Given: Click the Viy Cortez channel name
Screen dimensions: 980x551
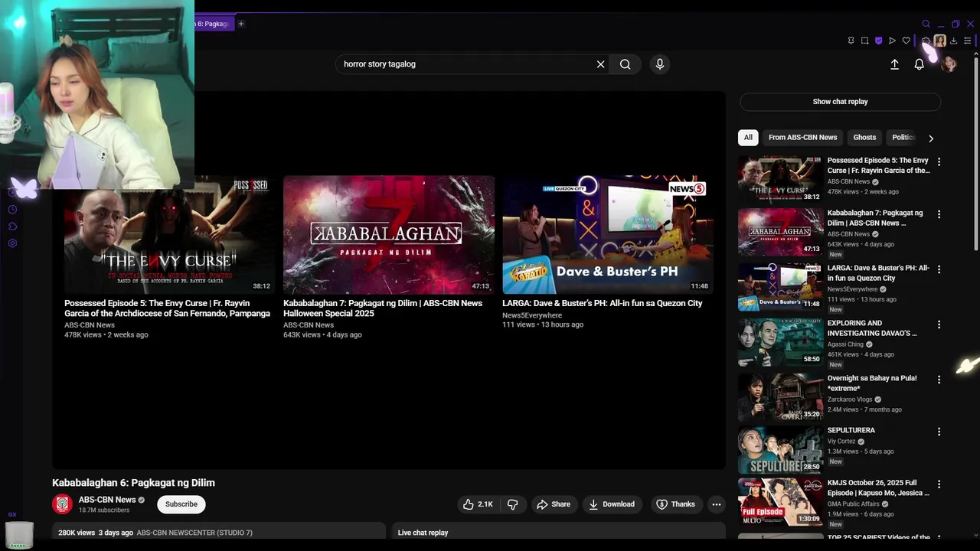Looking at the screenshot, I should point(841,442).
